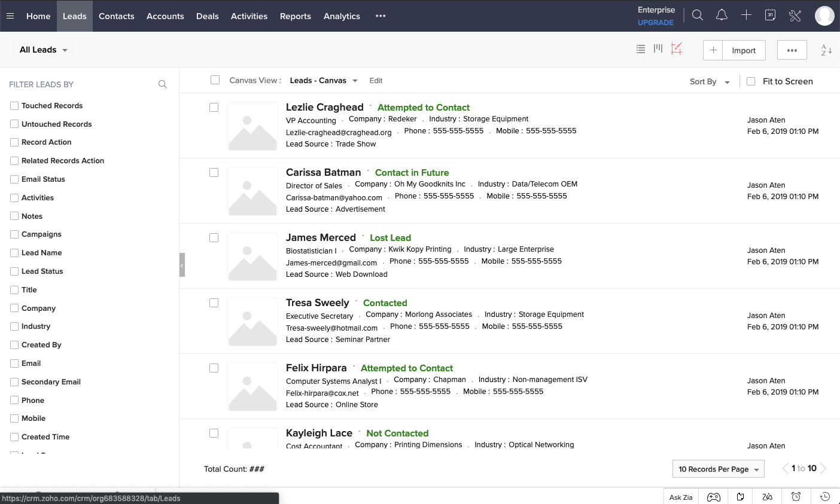This screenshot has width=840, height=504.
Task: Open the 10 Records Per Page dropdown
Action: coord(719,469)
